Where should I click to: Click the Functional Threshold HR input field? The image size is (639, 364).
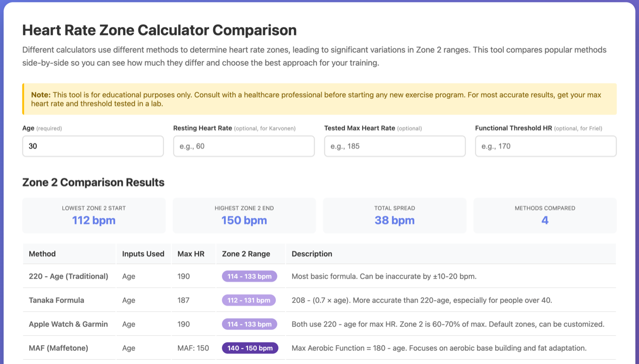coord(545,146)
